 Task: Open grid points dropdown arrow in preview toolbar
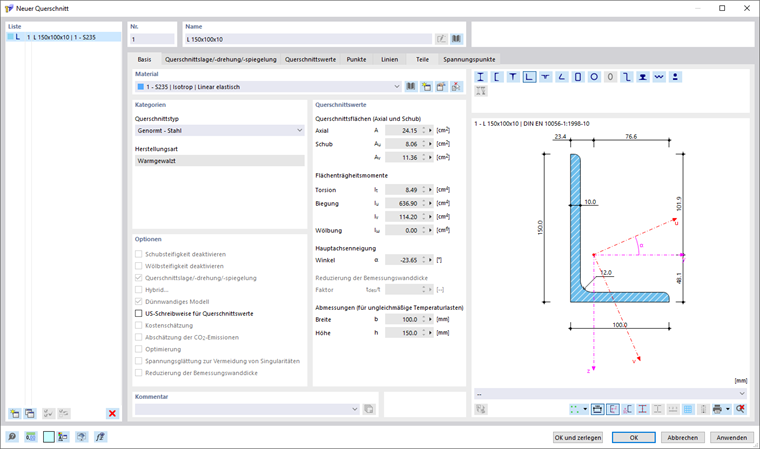coord(585,409)
